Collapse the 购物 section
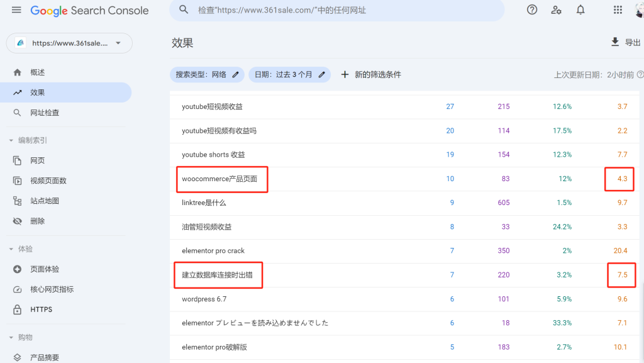 point(11,337)
